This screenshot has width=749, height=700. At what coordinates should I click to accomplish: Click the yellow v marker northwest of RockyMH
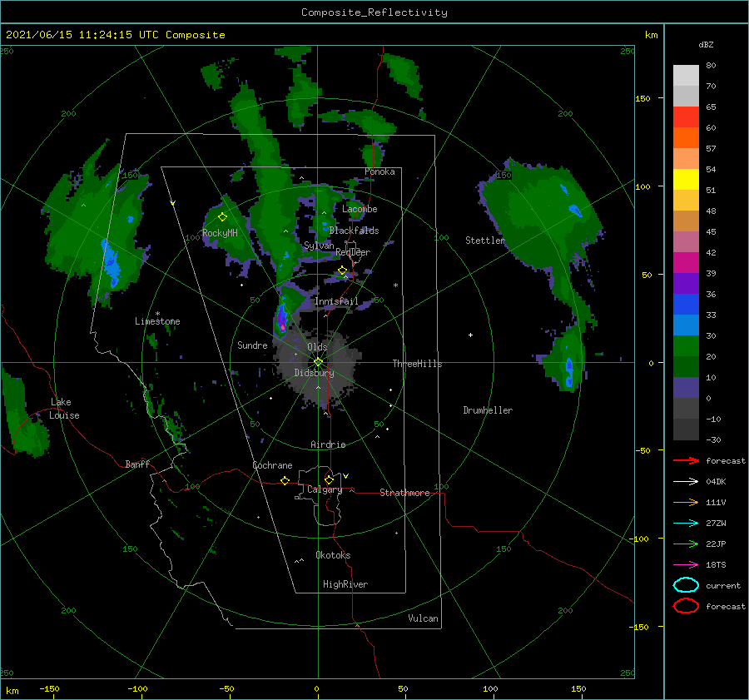(172, 203)
